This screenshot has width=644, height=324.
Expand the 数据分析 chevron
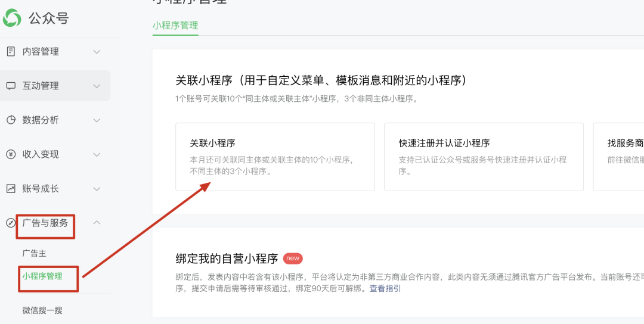point(97,120)
